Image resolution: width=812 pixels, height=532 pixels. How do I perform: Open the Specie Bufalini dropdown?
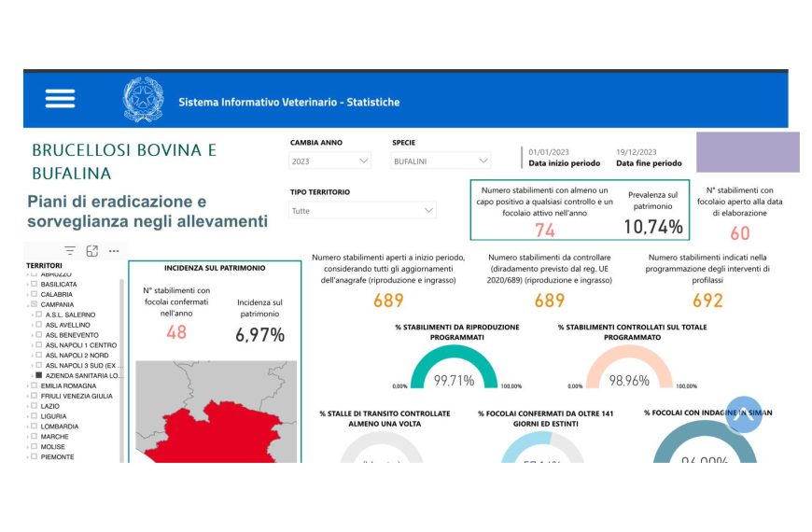pos(441,161)
